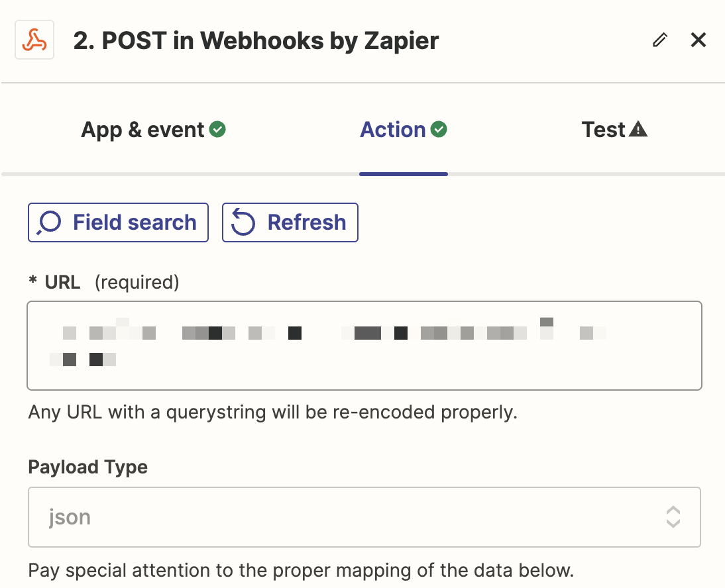725x588 pixels.
Task: Click the pencil icon to rename step
Action: click(659, 40)
